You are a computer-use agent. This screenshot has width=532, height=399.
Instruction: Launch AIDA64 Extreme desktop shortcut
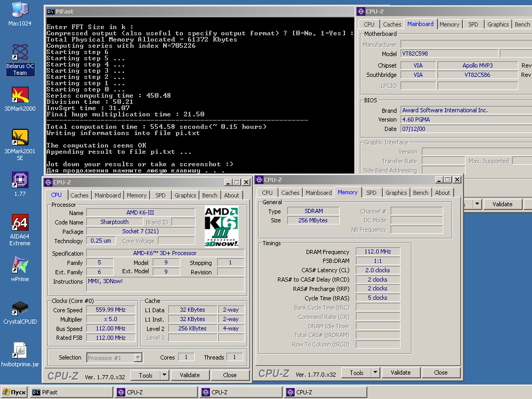pyautogui.click(x=20, y=230)
